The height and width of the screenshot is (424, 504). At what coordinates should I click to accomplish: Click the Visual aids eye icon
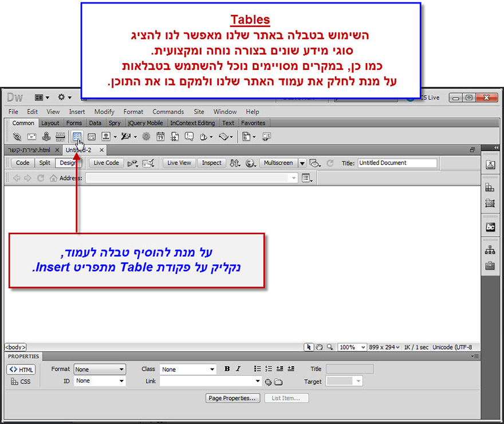coord(314,163)
